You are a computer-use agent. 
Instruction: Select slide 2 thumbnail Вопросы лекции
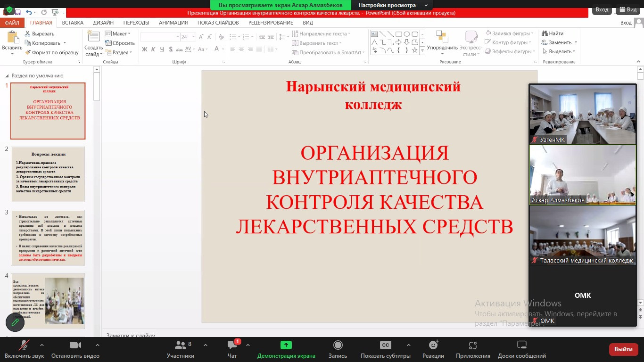[48, 174]
